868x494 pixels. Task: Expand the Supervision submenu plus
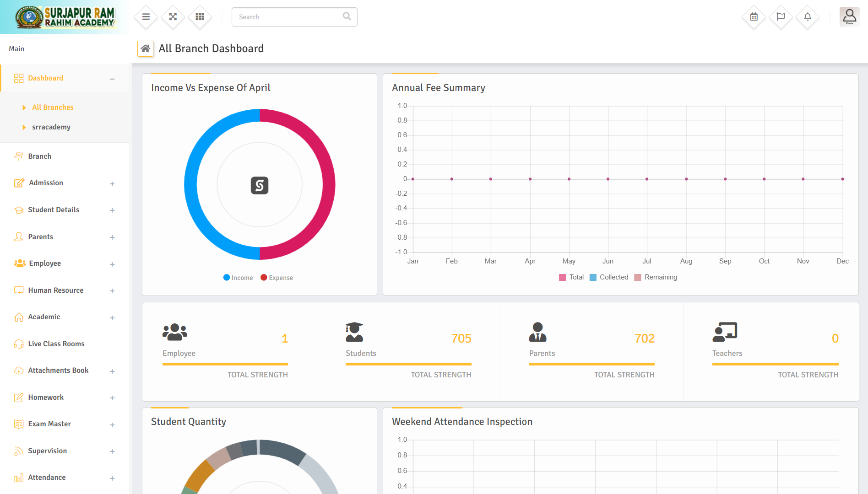[112, 451]
